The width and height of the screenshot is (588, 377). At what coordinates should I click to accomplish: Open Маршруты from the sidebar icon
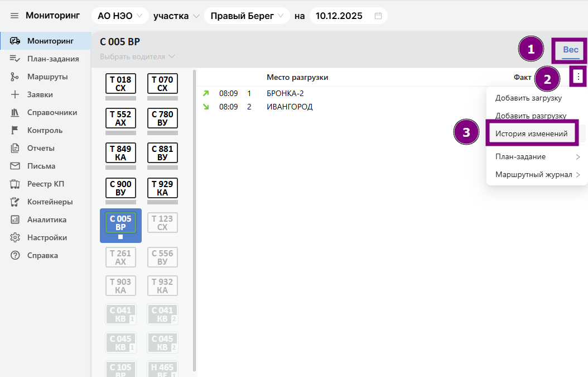coord(15,77)
